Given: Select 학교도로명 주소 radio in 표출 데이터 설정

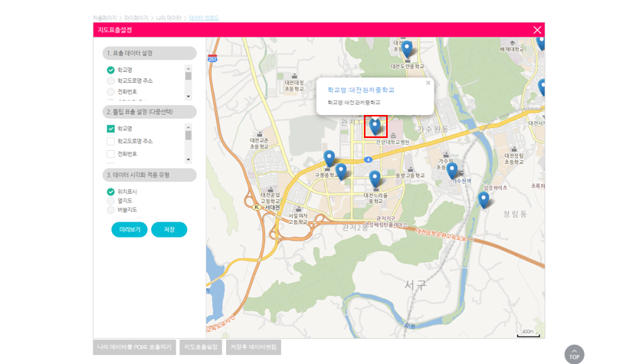Looking at the screenshot, I should 110,80.
